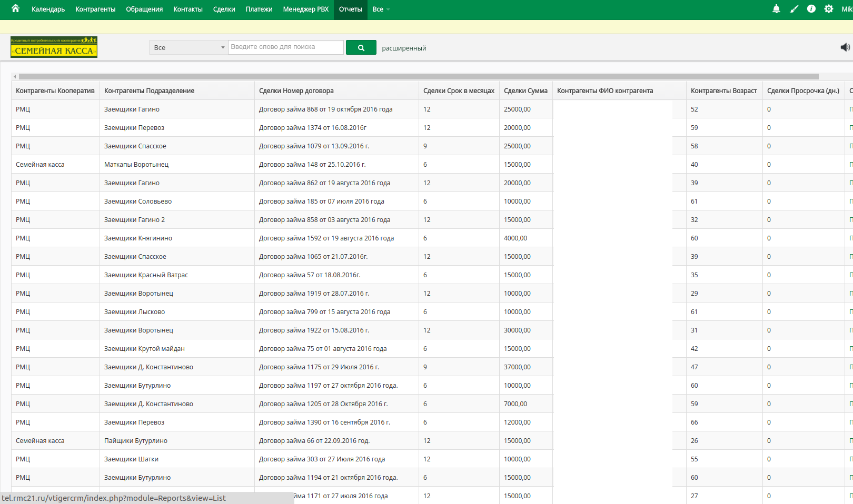Click the 4000,00 sum cell
Viewport: 853px width, 504px height.
tap(525, 238)
